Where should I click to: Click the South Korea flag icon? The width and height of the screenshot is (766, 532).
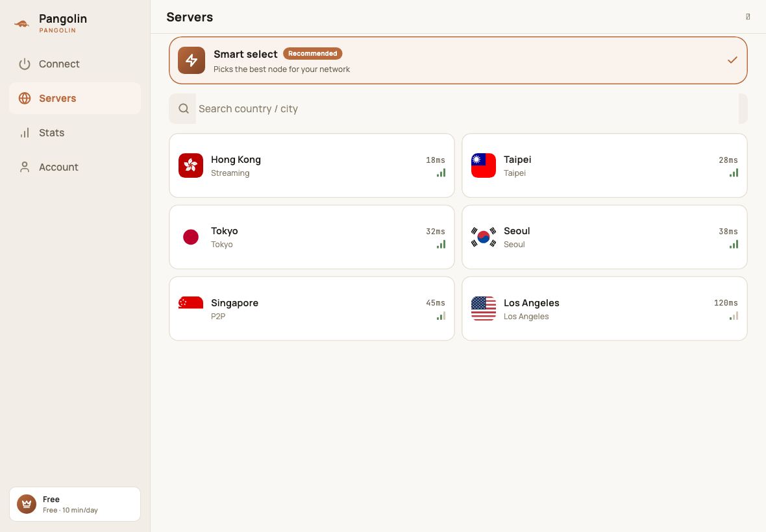click(x=484, y=237)
